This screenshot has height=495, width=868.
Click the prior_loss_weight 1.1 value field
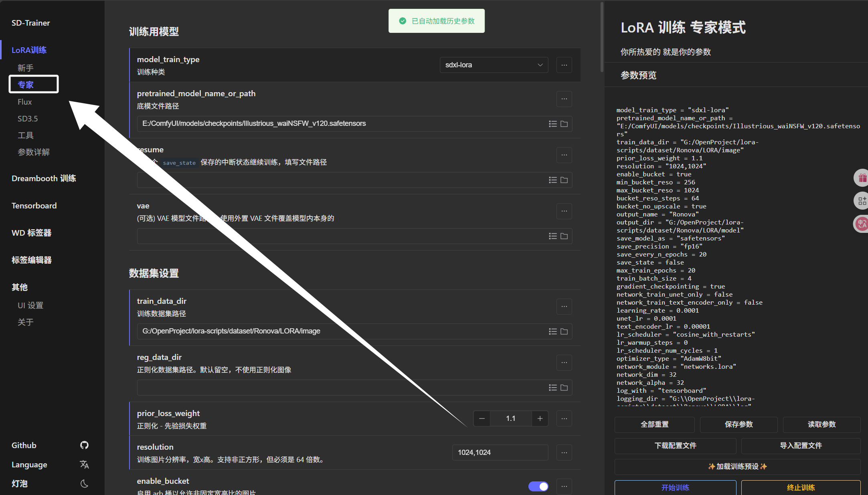[511, 418]
